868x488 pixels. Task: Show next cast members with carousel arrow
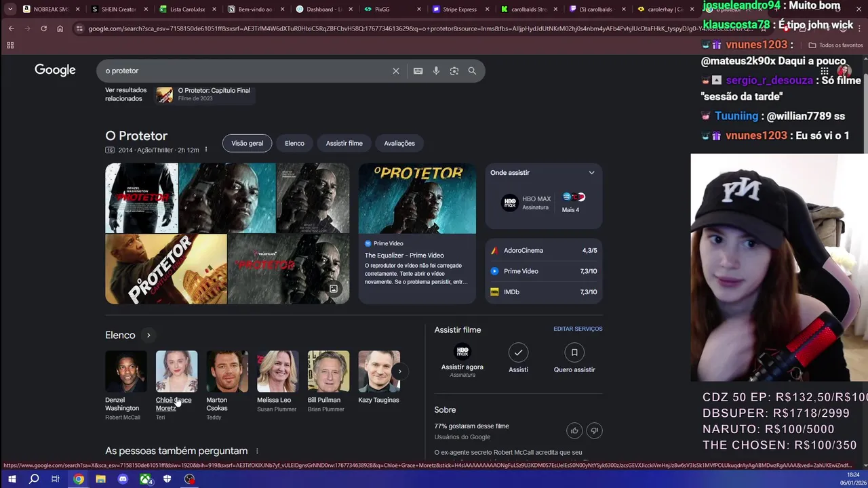tap(399, 371)
